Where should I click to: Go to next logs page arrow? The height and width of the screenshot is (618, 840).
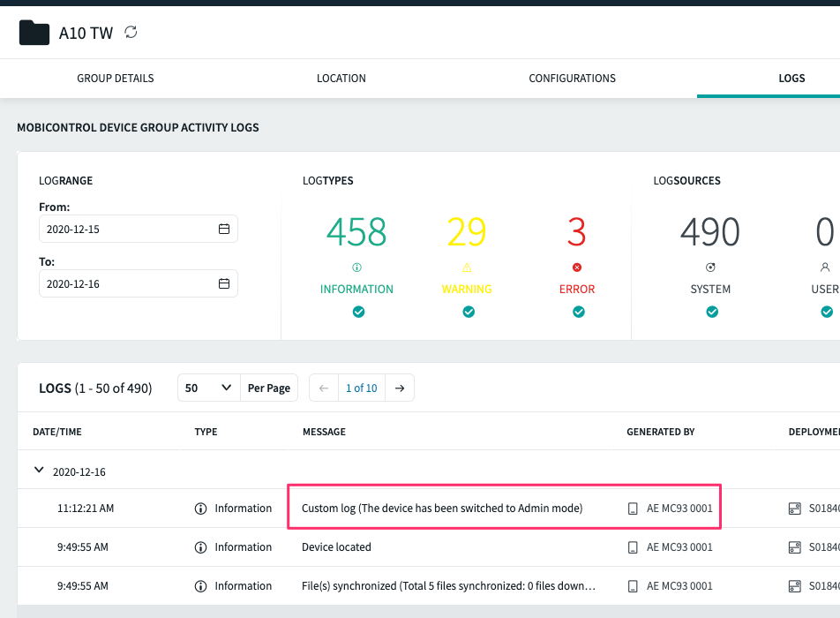coord(400,388)
